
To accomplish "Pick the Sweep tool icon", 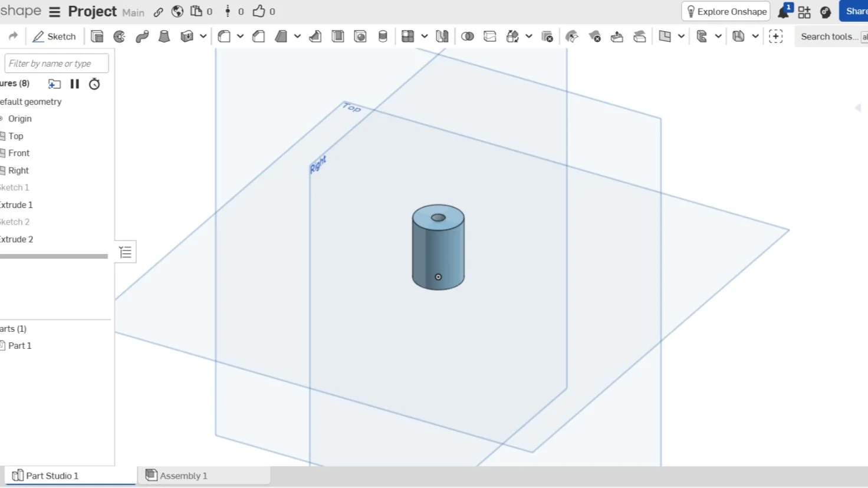I will pos(142,37).
